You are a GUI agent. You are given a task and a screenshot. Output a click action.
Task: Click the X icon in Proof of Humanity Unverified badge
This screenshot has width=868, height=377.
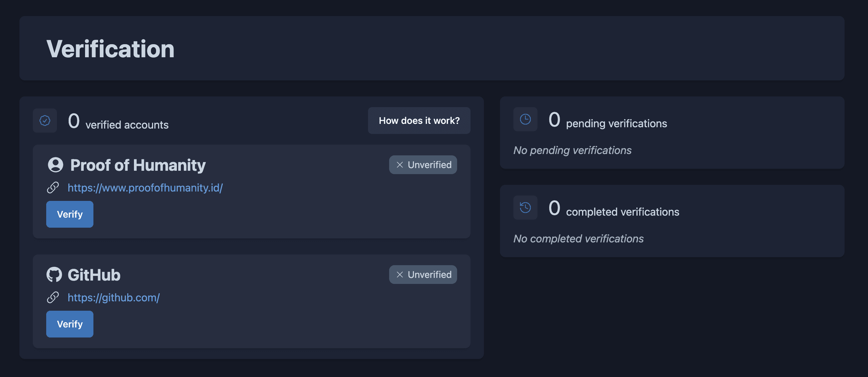click(x=400, y=165)
